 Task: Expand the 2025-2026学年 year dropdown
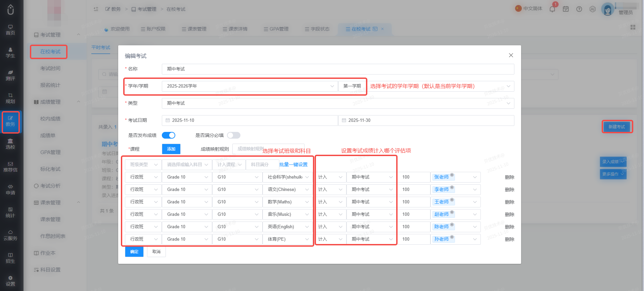coord(250,86)
